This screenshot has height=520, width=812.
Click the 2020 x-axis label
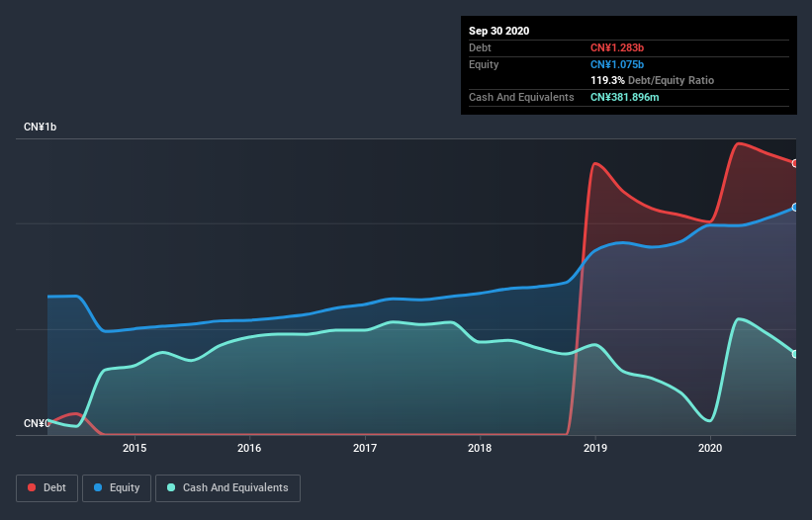(x=710, y=448)
